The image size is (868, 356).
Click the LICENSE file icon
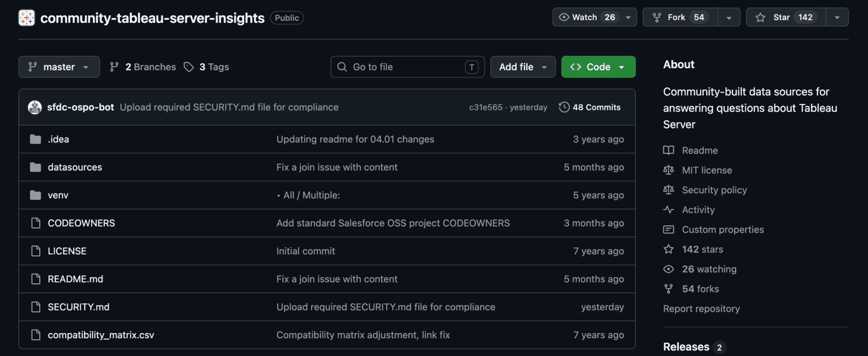36,251
